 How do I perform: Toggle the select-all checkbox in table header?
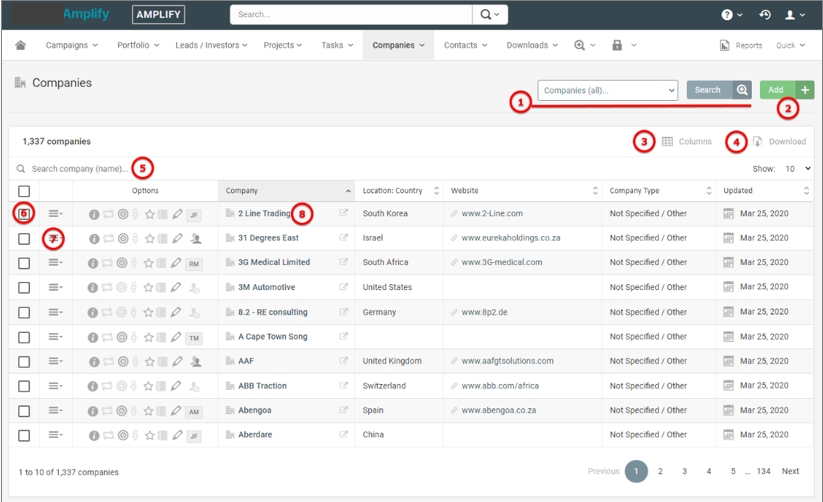pyautogui.click(x=24, y=191)
